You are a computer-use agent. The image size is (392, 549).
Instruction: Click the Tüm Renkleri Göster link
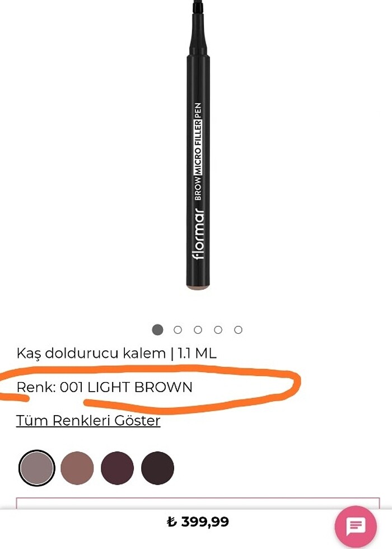click(x=88, y=421)
